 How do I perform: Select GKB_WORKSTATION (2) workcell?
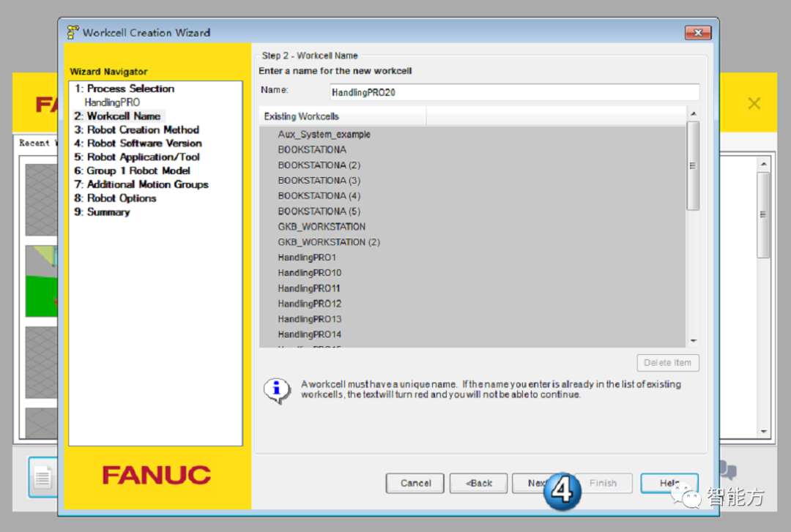click(328, 242)
